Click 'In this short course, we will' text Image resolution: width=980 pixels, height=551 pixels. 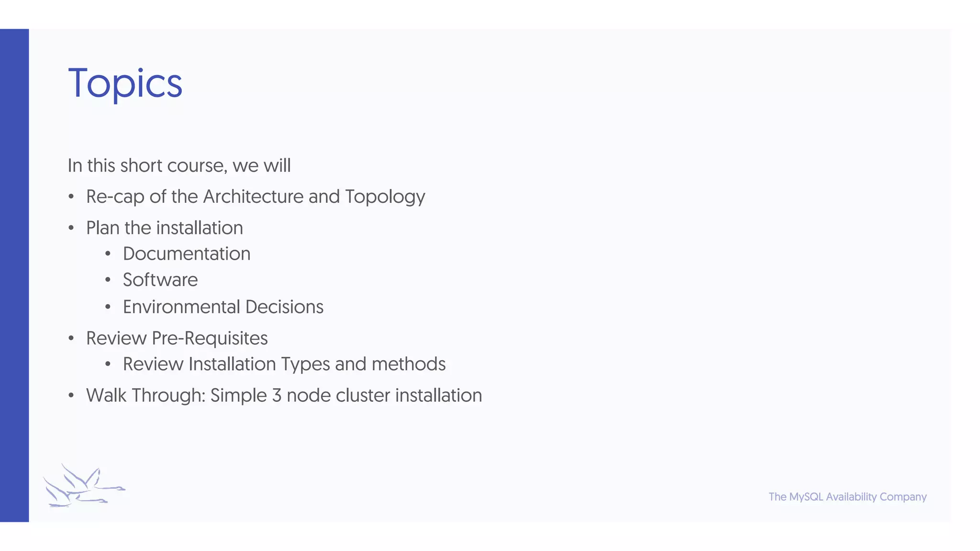coord(179,165)
